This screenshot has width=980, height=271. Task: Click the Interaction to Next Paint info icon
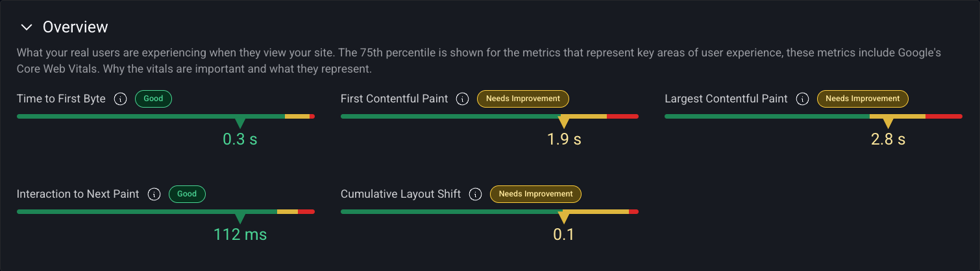tap(154, 194)
